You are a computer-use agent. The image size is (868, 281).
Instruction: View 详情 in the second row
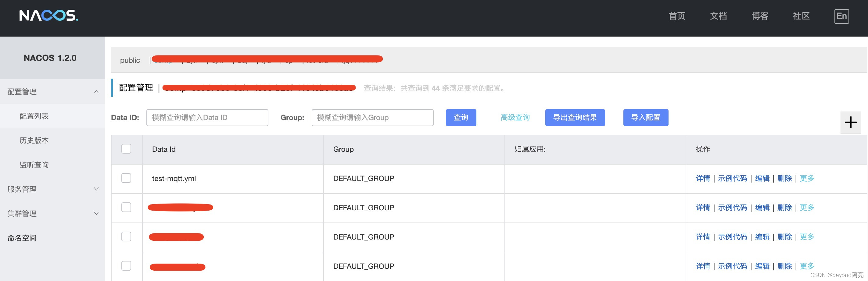tap(703, 208)
